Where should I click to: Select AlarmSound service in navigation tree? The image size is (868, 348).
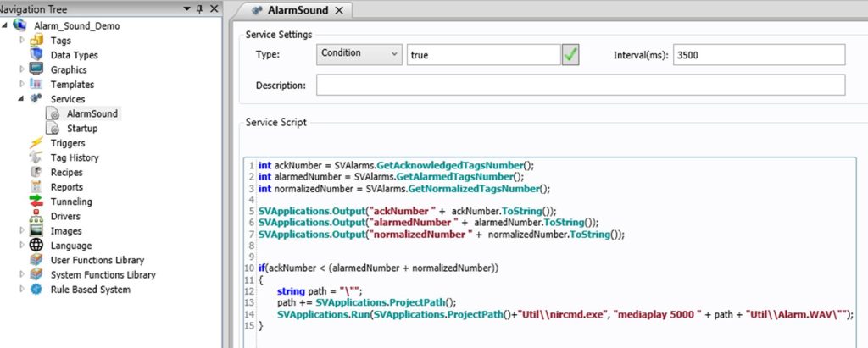pyautogui.click(x=92, y=113)
